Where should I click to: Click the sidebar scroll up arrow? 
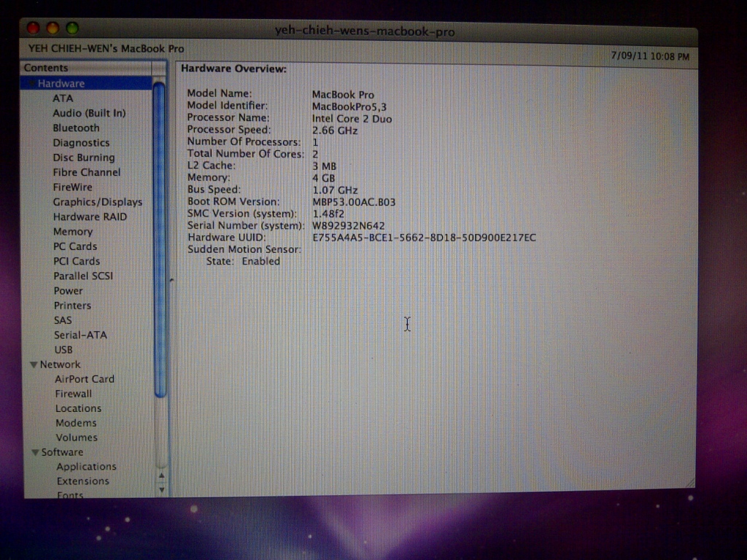click(162, 476)
